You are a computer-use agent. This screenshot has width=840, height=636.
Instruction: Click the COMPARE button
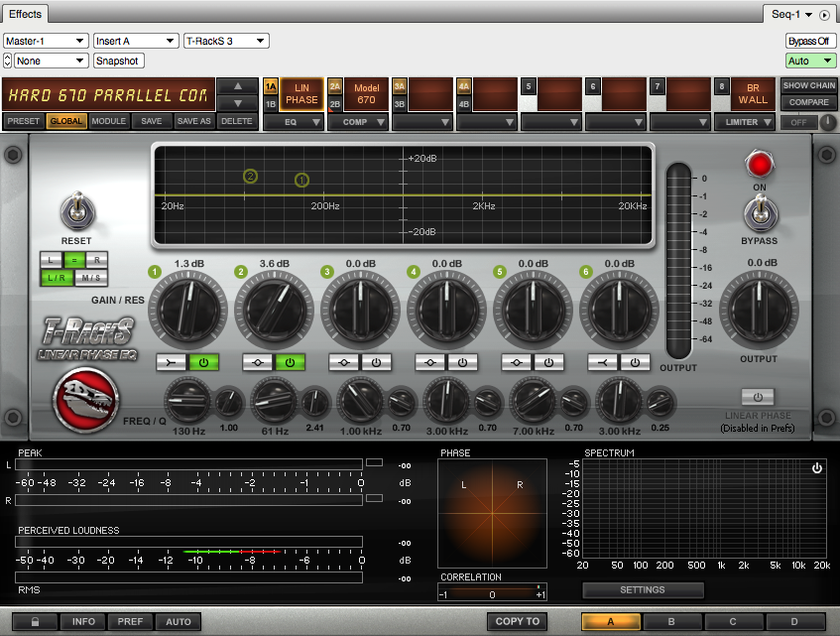pos(809,102)
